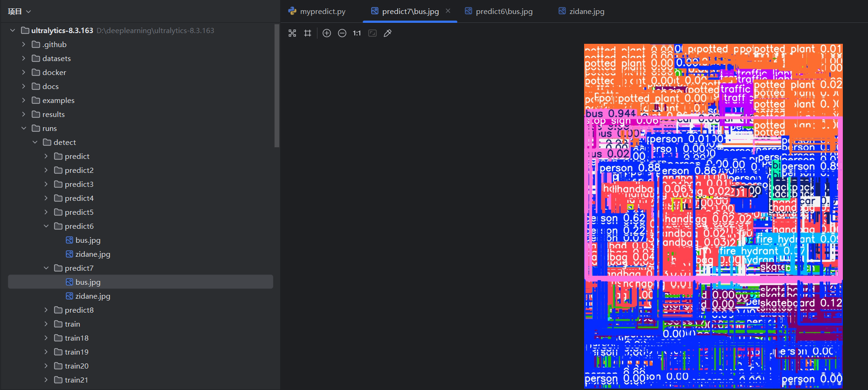Toggle the grid display icon

pos(308,33)
